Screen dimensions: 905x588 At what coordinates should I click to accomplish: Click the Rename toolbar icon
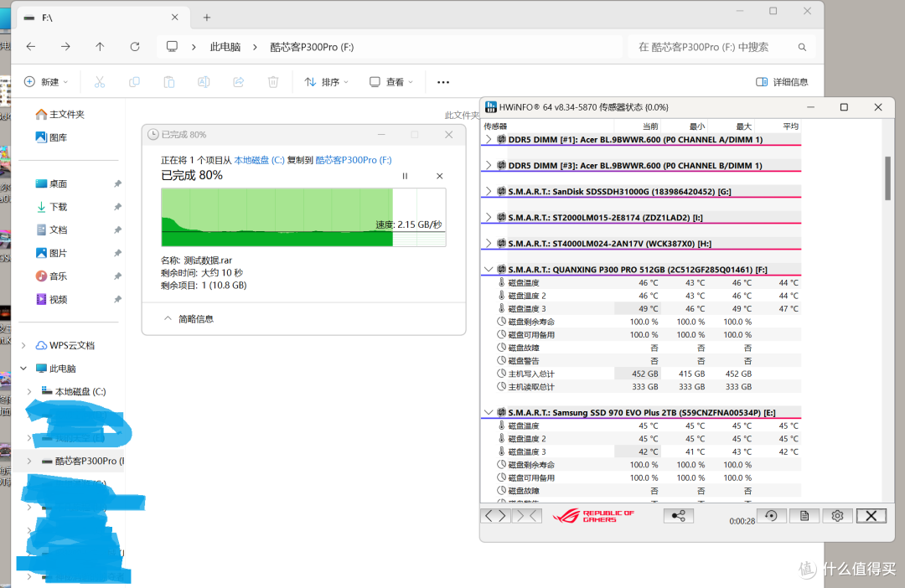pos(204,82)
